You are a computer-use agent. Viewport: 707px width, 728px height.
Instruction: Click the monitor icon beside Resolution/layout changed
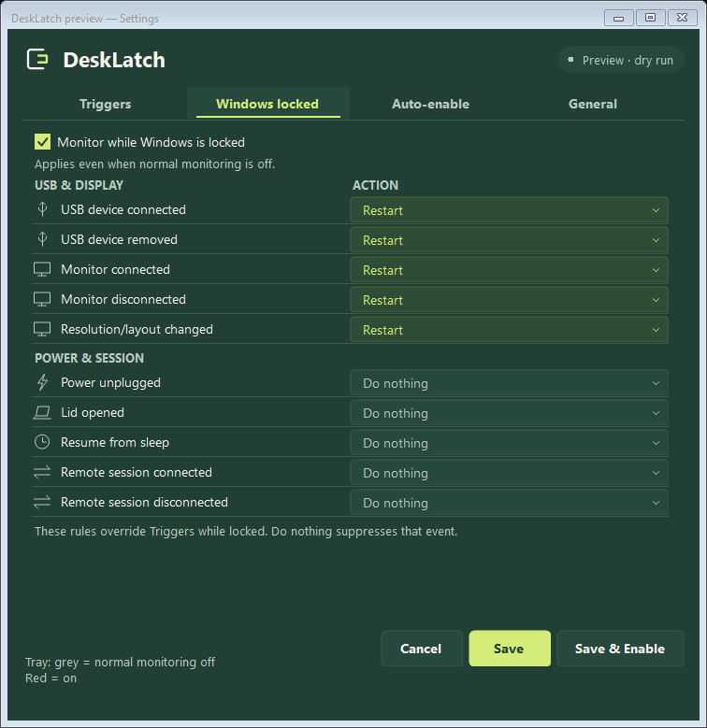point(42,329)
